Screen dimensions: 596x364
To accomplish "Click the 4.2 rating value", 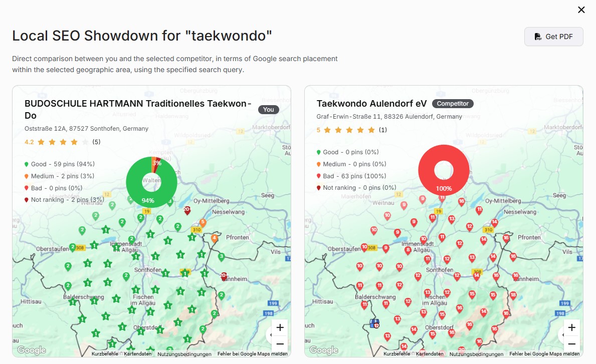I will point(29,142).
